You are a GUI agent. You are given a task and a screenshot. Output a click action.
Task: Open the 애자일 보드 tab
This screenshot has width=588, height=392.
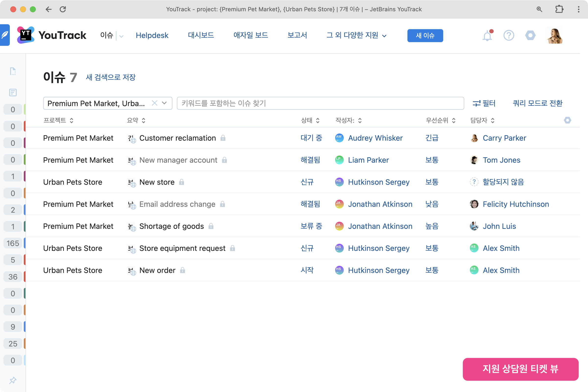point(250,35)
